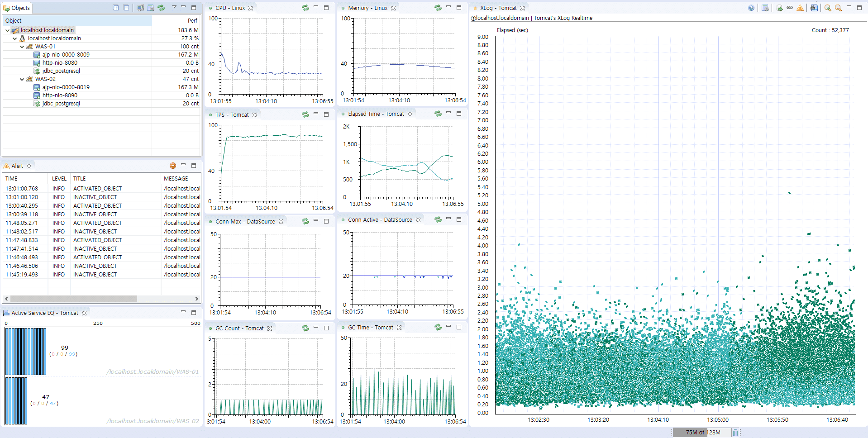Click the heap memory usage bar 75M of 128M
The height and width of the screenshot is (438, 868).
point(702,433)
